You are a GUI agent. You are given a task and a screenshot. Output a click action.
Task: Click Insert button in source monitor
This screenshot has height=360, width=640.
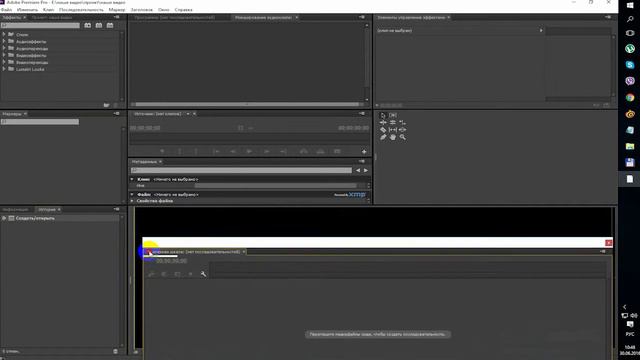click(x=304, y=151)
